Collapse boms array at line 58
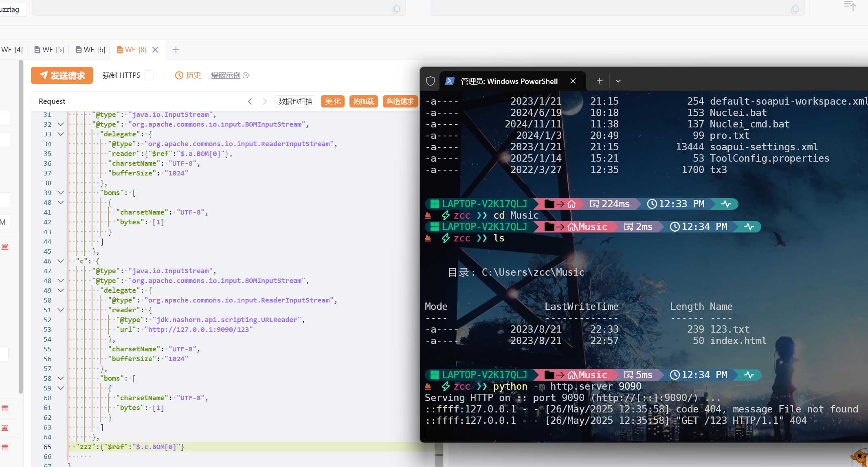 click(x=61, y=378)
